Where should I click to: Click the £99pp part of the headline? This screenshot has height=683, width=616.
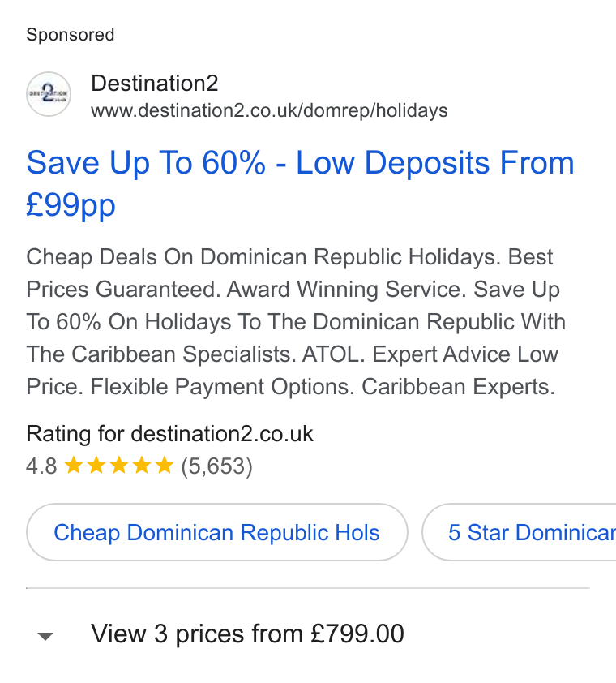pos(71,204)
